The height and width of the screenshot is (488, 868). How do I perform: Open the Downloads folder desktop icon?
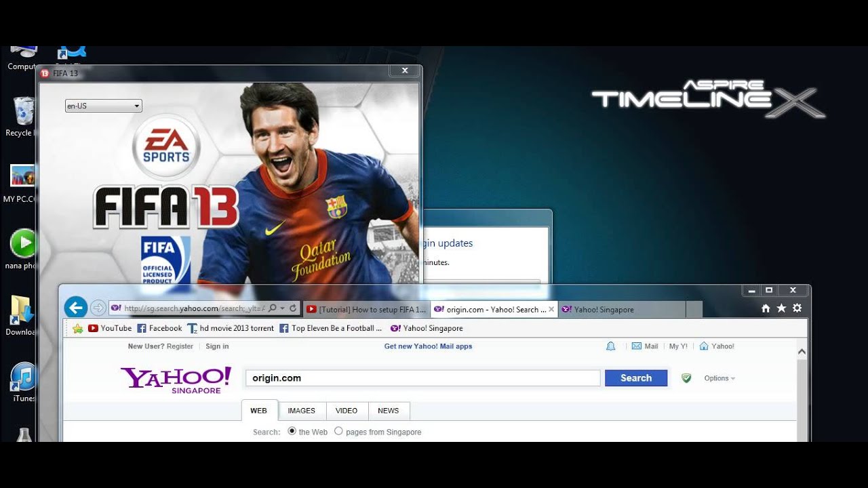(x=22, y=316)
